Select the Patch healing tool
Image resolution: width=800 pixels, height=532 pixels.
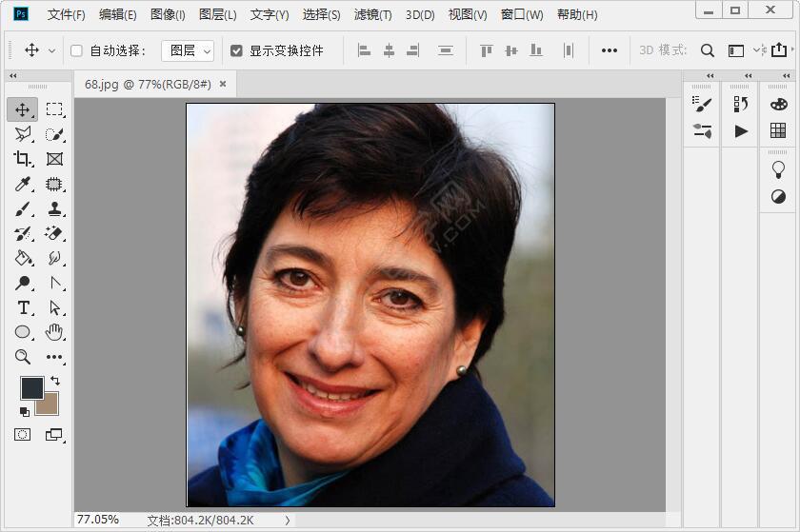54,184
